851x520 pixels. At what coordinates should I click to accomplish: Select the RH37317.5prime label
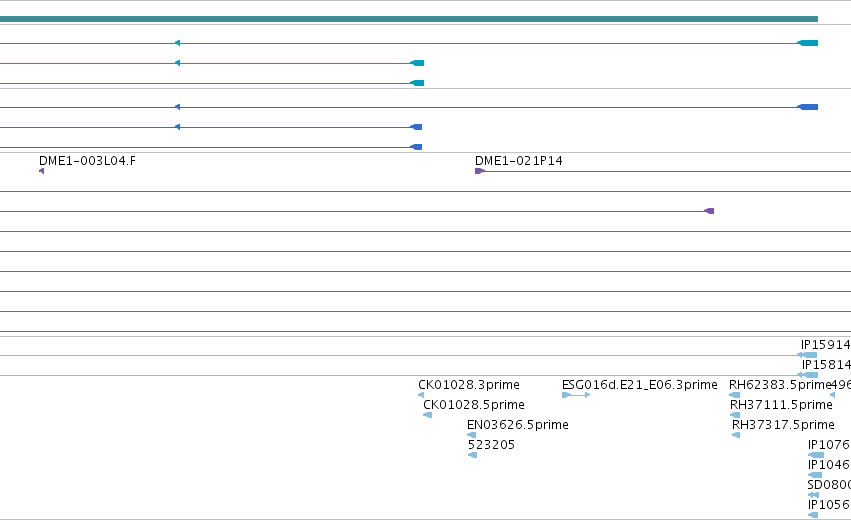tap(783, 425)
